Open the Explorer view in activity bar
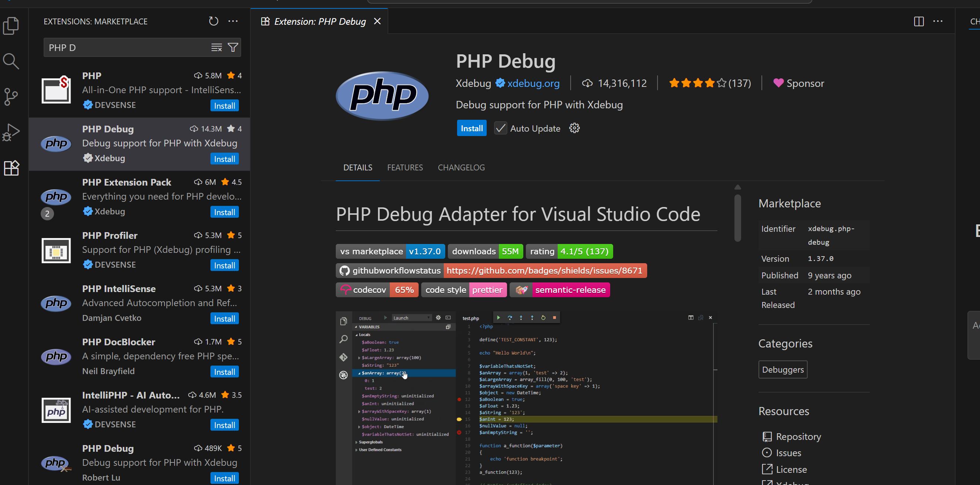Screen dimensions: 980x485 11,26
